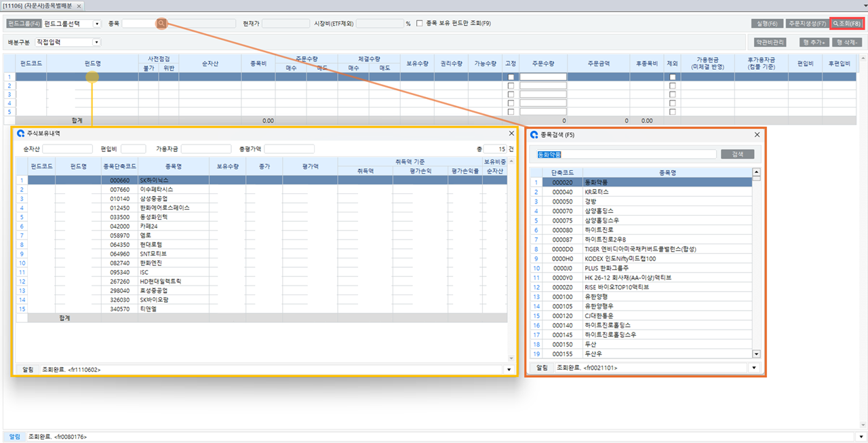Click the 종목 search magnifier icon

[161, 23]
